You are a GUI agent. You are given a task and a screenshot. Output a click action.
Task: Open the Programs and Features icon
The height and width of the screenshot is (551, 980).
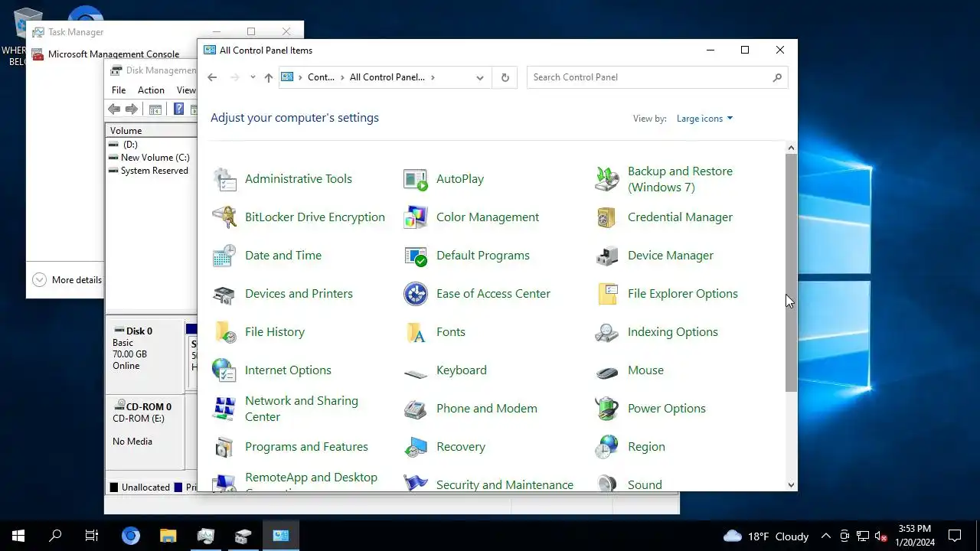tap(224, 447)
